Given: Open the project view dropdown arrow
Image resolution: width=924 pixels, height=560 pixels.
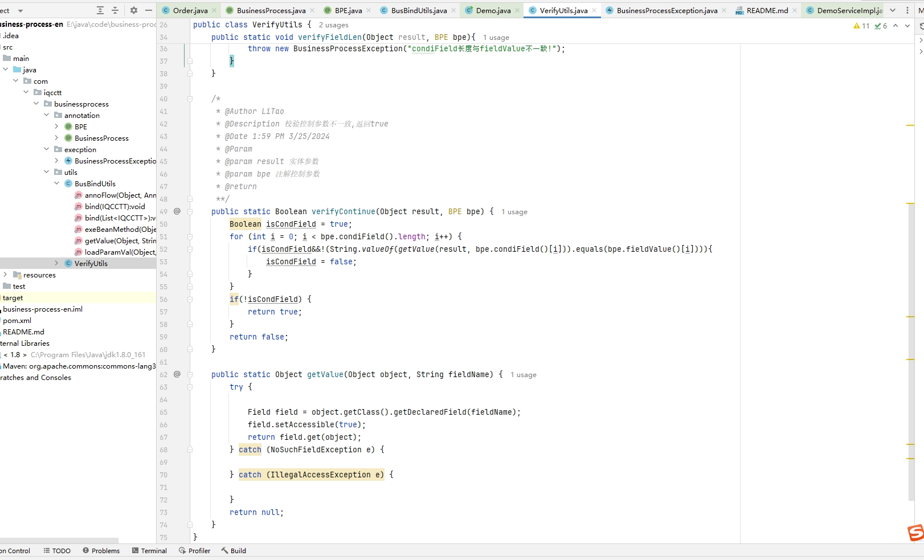Looking at the screenshot, I should (x=21, y=11).
